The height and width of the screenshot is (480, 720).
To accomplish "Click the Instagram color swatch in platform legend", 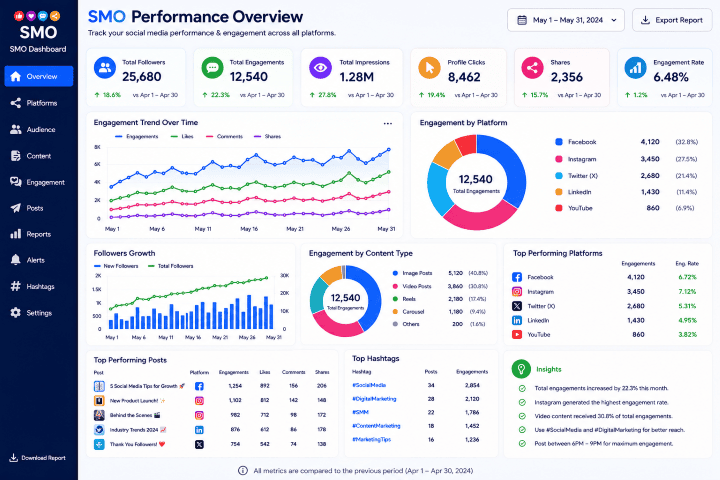I will 559,159.
